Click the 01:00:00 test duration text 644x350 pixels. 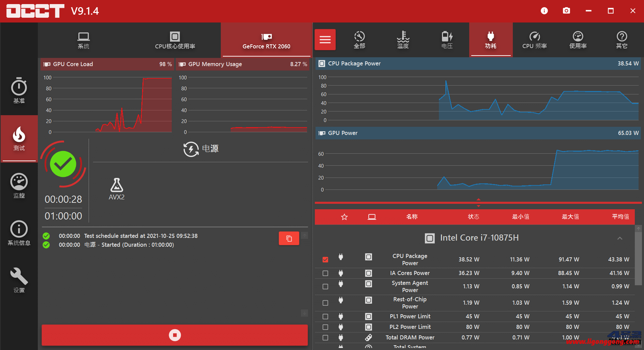point(63,216)
